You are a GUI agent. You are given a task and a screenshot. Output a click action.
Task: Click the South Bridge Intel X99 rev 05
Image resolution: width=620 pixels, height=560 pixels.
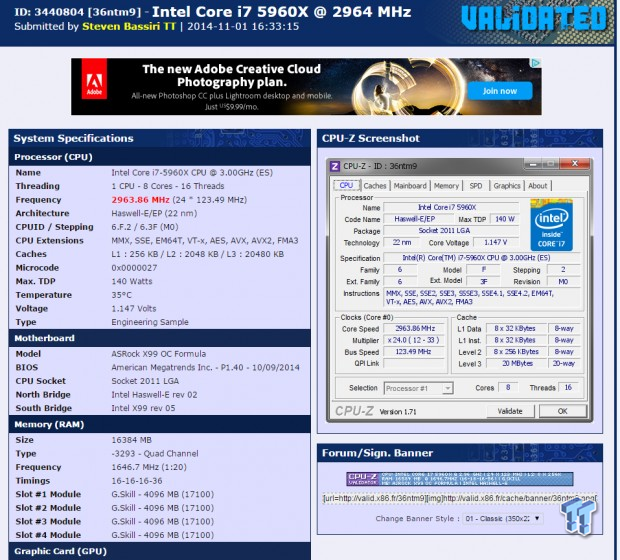[143, 408]
